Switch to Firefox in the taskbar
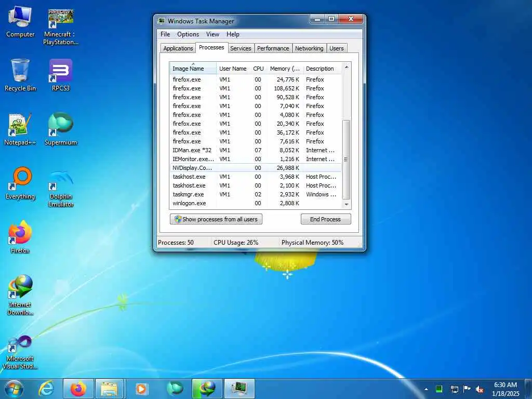The width and height of the screenshot is (532, 399). (x=78, y=389)
